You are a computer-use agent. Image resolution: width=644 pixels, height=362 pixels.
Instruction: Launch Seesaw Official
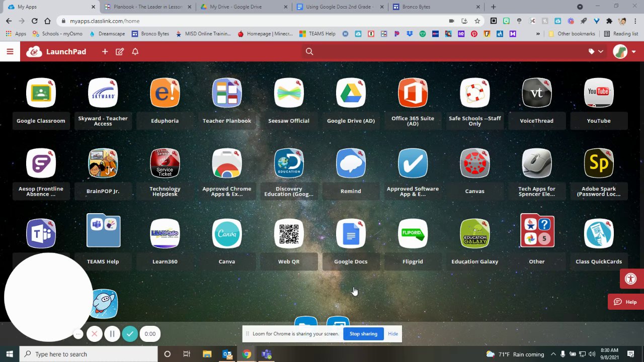pos(289,93)
